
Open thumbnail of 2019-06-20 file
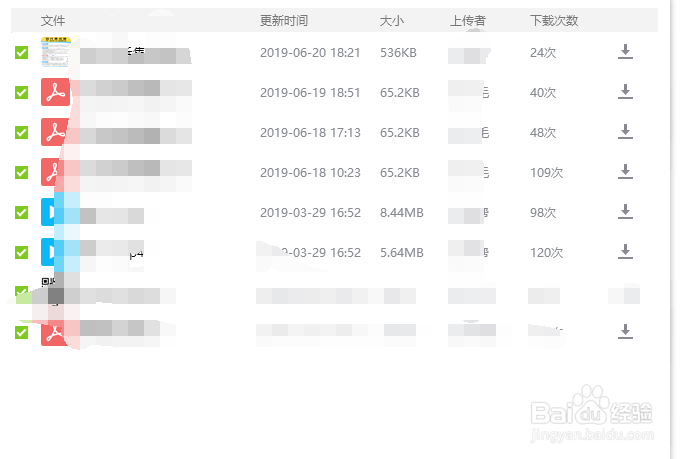coord(56,51)
